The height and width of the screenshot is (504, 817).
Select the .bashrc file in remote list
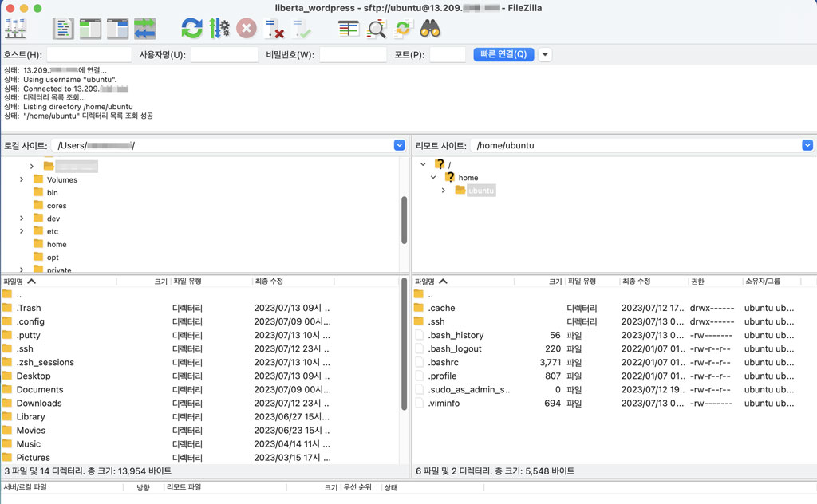point(444,362)
